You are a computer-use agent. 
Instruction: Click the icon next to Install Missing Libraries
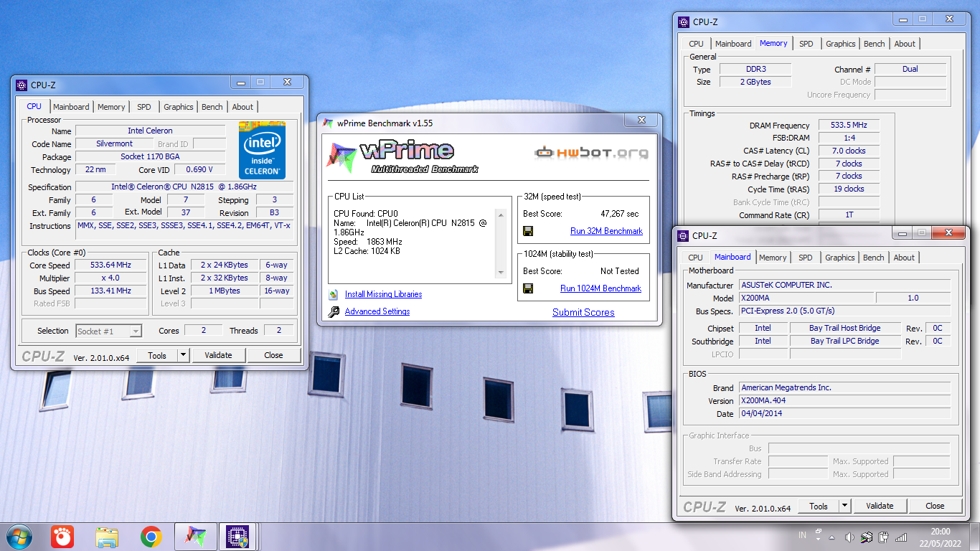pos(333,294)
